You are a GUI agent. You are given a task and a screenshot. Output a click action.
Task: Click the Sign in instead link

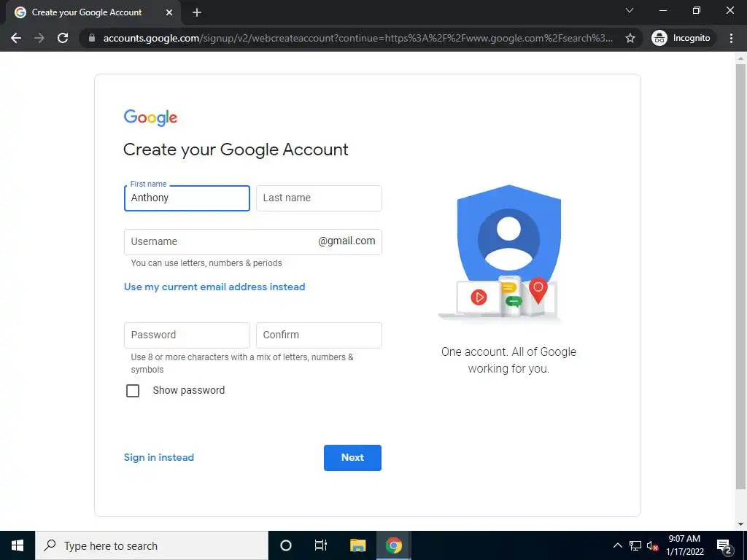tap(158, 457)
